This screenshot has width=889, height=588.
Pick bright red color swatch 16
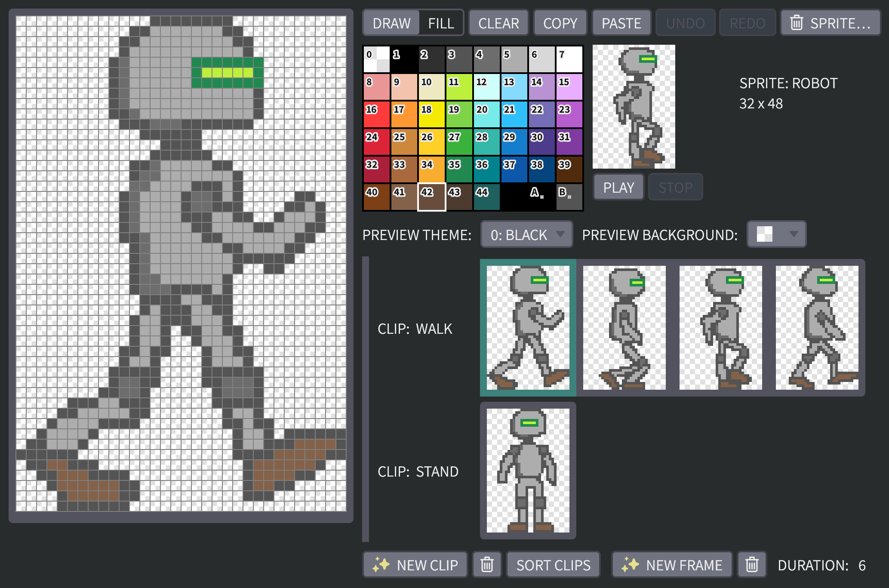376,114
